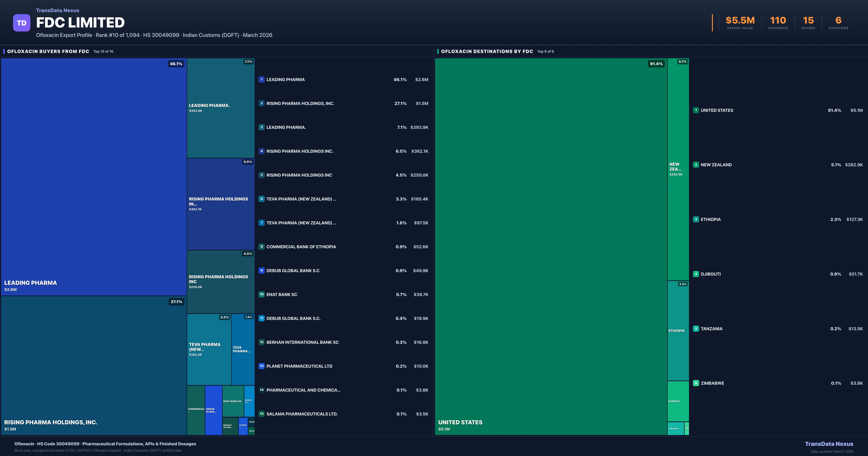This screenshot has height=456, width=868.
Task: Open the Commercial Bank of Ethiopia row
Action: (301, 247)
